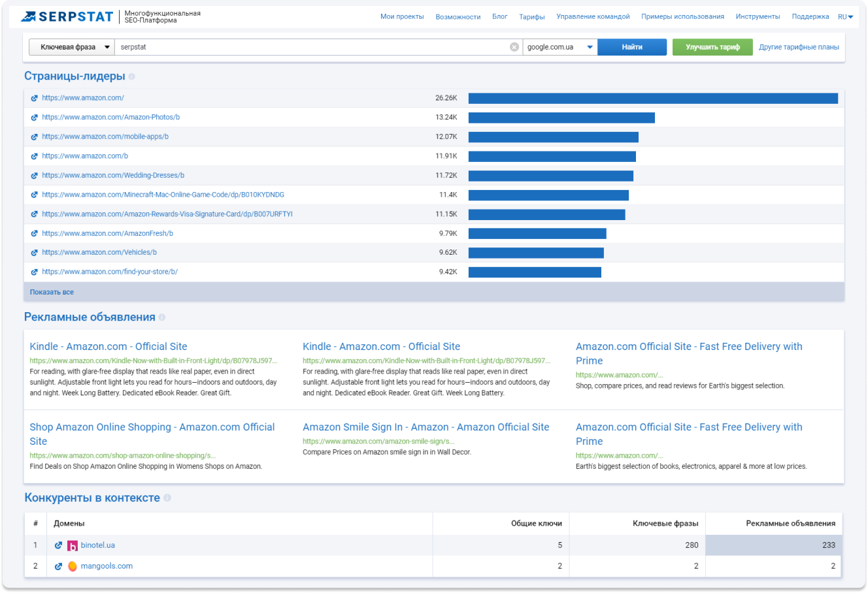
Task: Click the amazon-smile-sign green ad URL
Action: click(x=378, y=441)
